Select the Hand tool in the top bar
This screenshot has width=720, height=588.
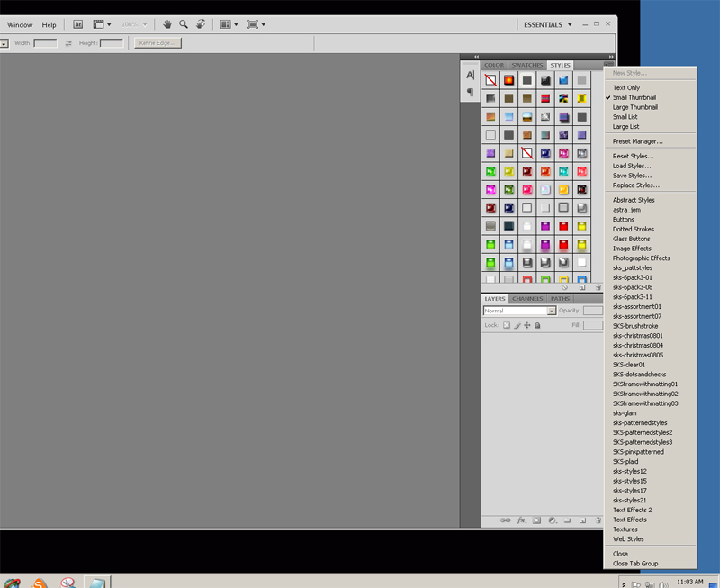(x=167, y=24)
